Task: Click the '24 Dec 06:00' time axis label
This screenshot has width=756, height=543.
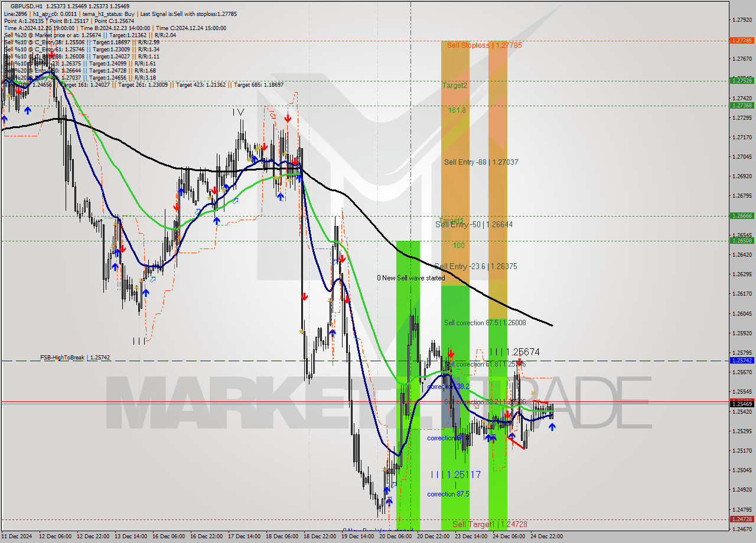Action: point(509,537)
